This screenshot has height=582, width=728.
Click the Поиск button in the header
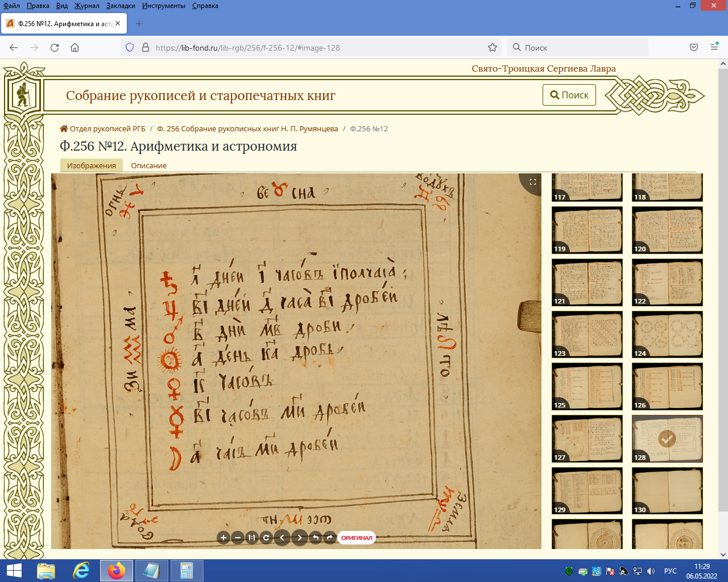[569, 95]
